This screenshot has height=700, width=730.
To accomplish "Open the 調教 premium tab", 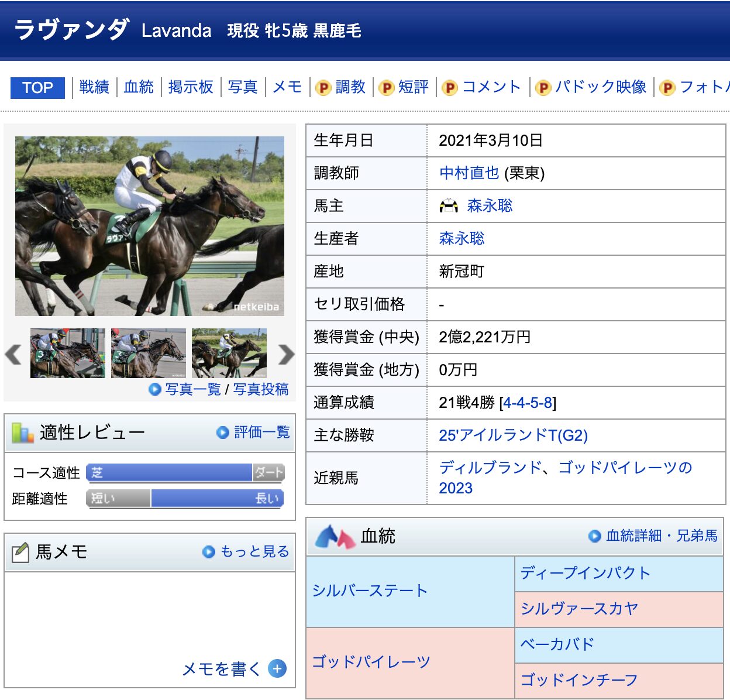I will pos(350,87).
